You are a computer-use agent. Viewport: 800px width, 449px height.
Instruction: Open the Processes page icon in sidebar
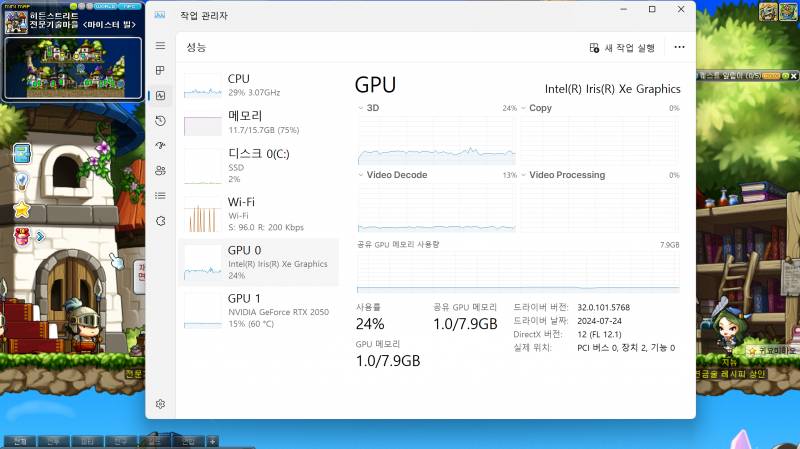(x=160, y=70)
